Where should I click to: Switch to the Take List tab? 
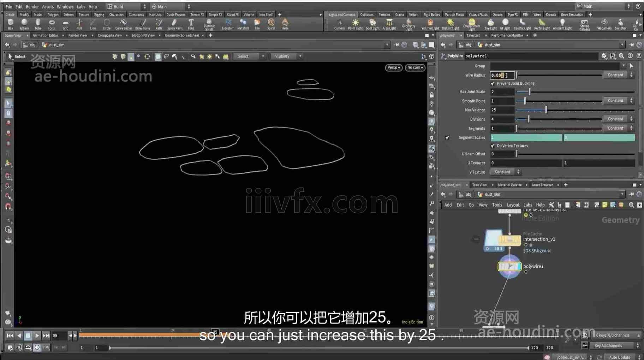point(473,35)
